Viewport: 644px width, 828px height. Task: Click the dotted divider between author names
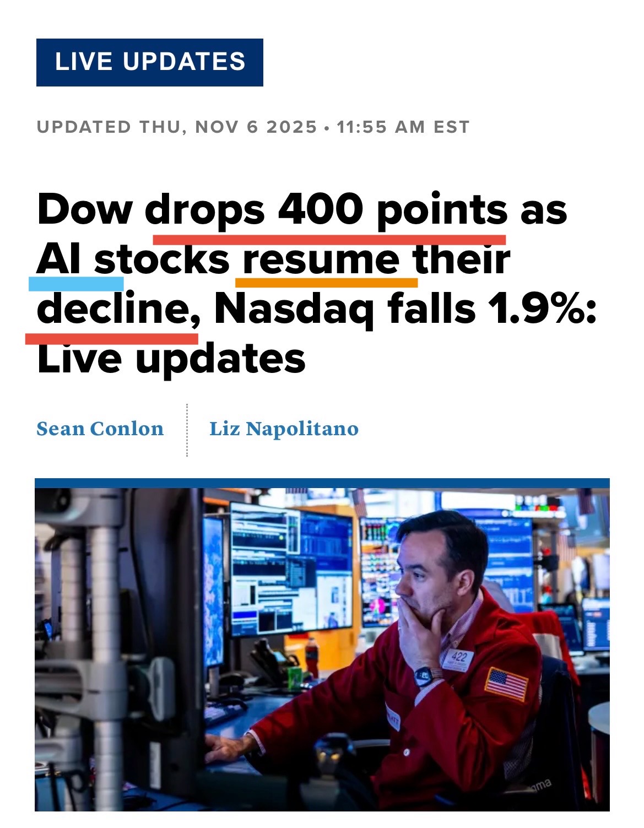click(x=187, y=430)
